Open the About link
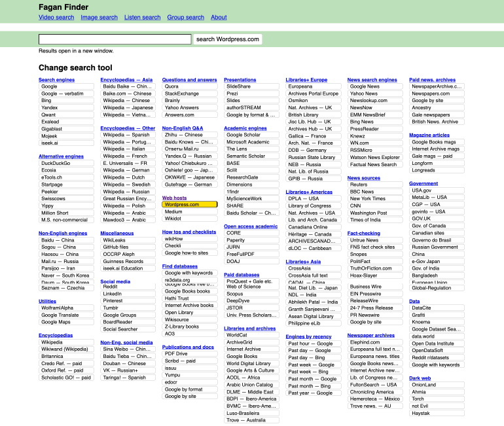This screenshot has width=504, height=426. point(219,18)
